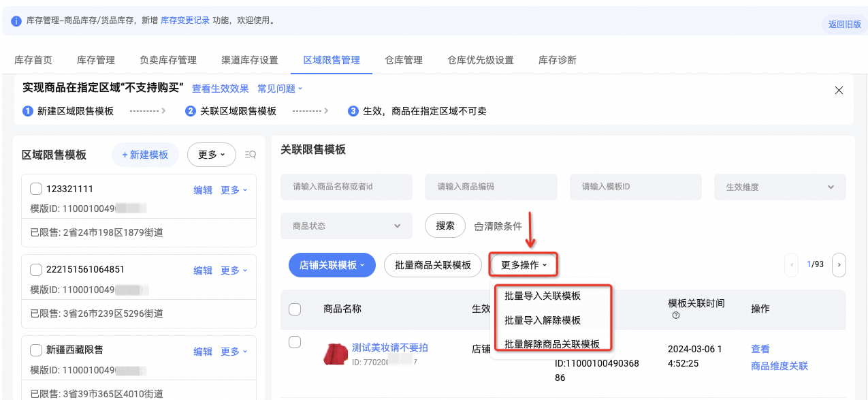This screenshot has height=400, width=868.
Task: Focus the 请输入商品编码 input field
Action: pyautogui.click(x=491, y=187)
